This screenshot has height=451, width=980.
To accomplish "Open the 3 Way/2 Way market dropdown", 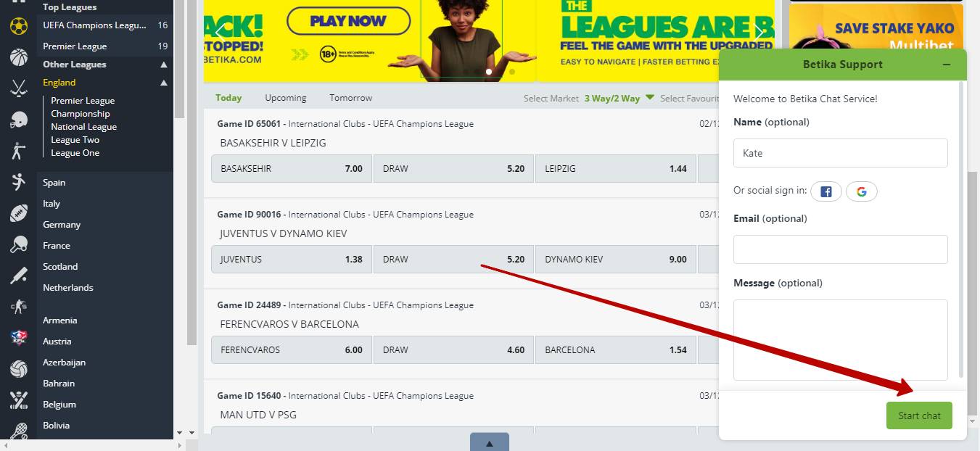I will point(619,98).
